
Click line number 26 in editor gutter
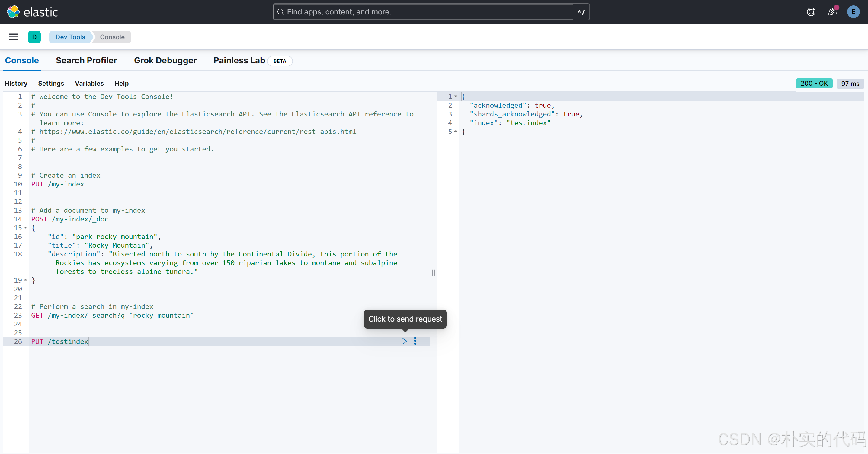(x=18, y=341)
